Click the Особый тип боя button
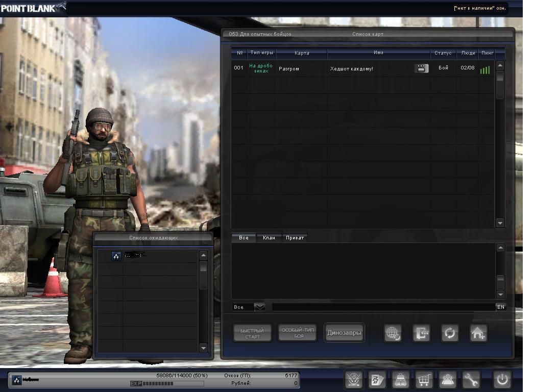 (x=298, y=333)
